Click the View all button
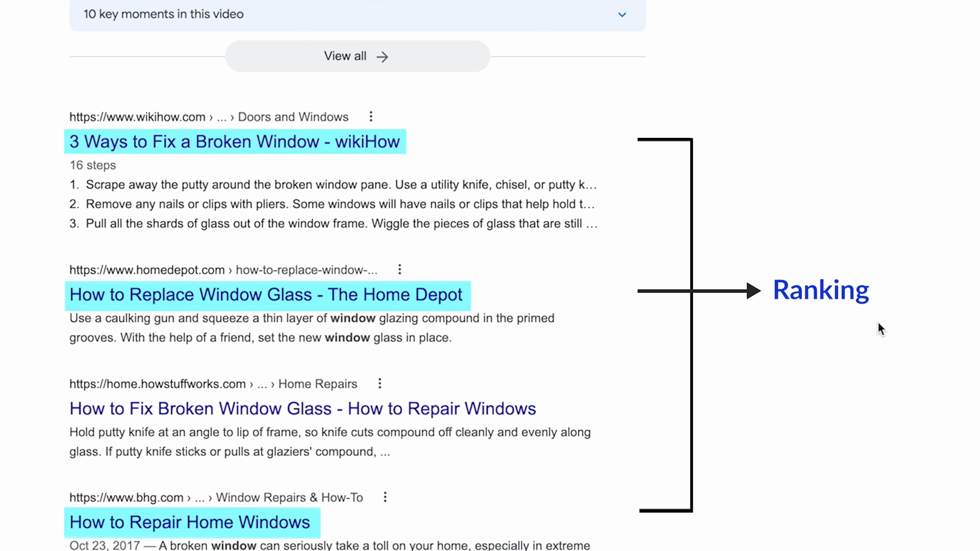 pos(357,56)
